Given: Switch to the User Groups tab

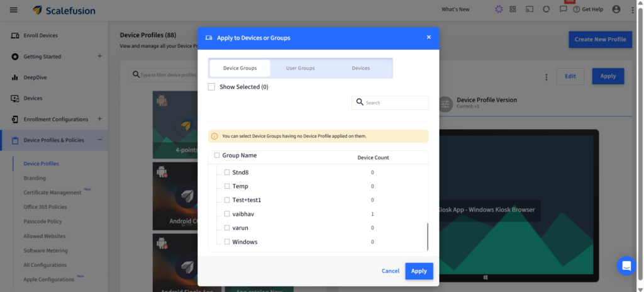Looking at the screenshot, I should [x=300, y=68].
